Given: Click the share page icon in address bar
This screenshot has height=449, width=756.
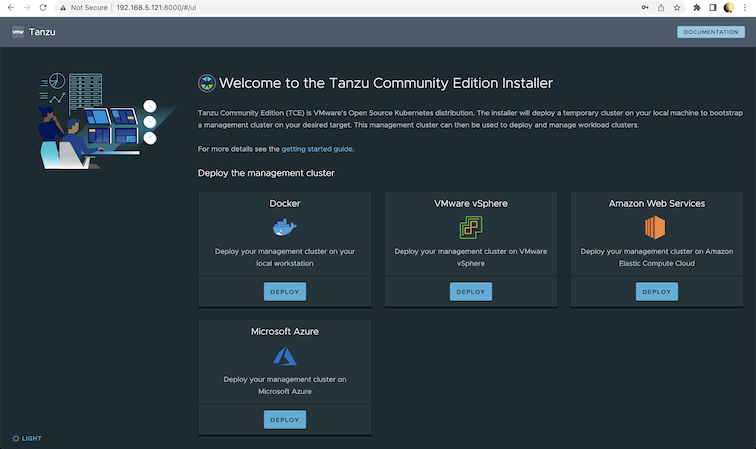Looking at the screenshot, I should [x=661, y=8].
